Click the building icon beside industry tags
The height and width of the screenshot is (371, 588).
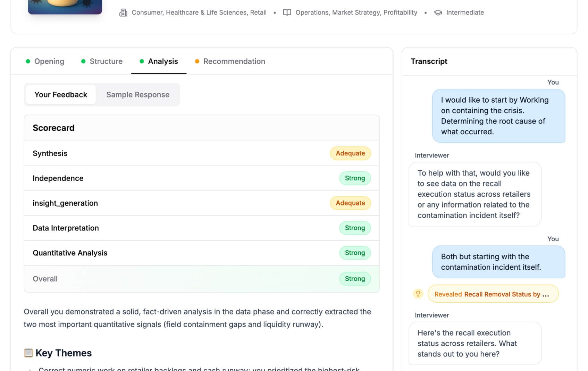(123, 12)
